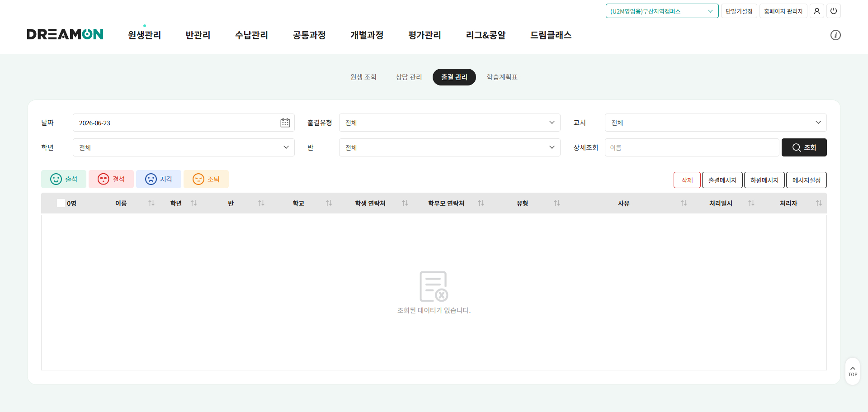Sort the 학생 연락처 column
The width and height of the screenshot is (868, 412).
point(405,203)
